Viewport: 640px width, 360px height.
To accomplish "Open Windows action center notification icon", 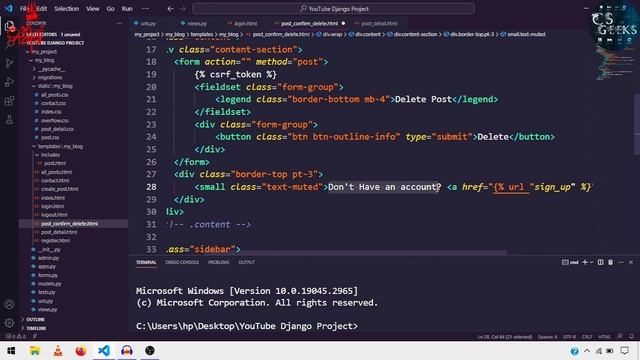I will pyautogui.click(x=624, y=351).
